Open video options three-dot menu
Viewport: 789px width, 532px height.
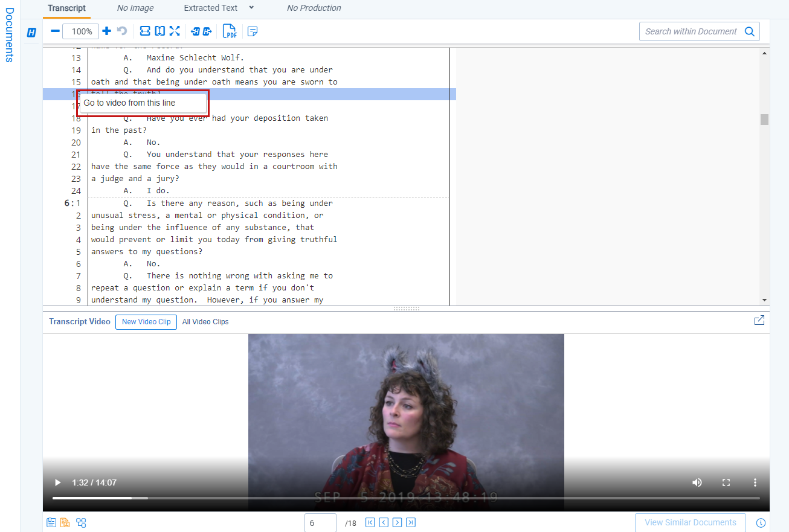(x=755, y=482)
